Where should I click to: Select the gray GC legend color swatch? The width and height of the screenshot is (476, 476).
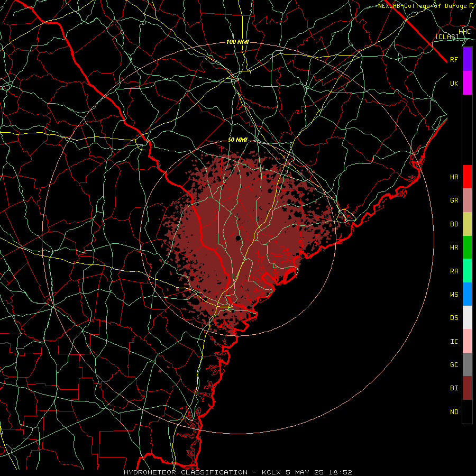pos(467,364)
